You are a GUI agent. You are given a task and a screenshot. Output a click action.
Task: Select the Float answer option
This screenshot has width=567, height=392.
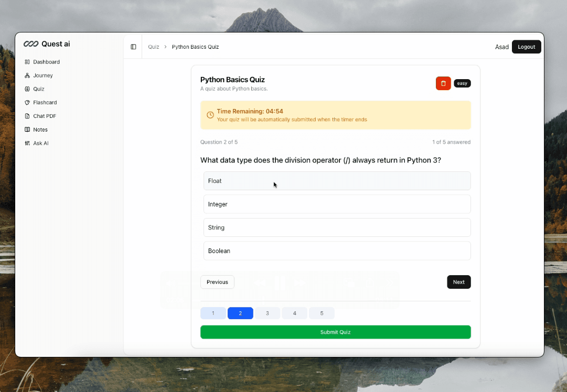coord(337,181)
